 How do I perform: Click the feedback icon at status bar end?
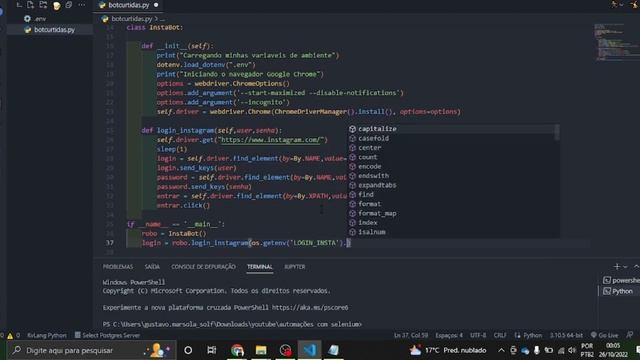[x=630, y=335]
